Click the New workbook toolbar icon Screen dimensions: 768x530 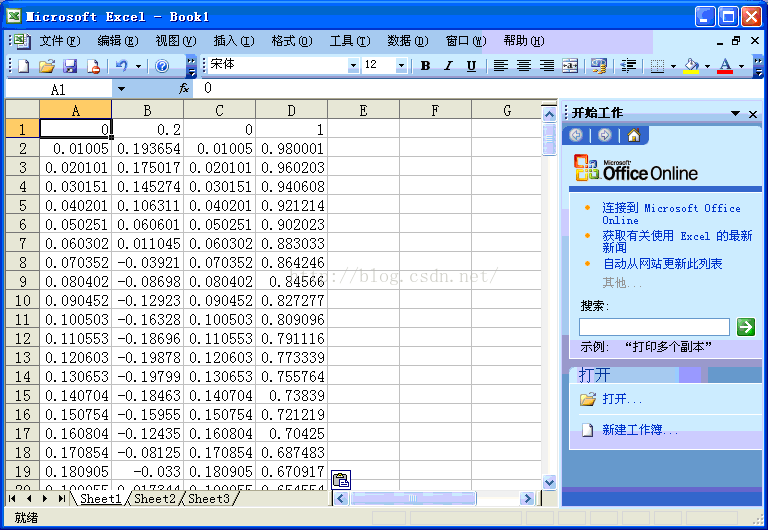coord(24,66)
